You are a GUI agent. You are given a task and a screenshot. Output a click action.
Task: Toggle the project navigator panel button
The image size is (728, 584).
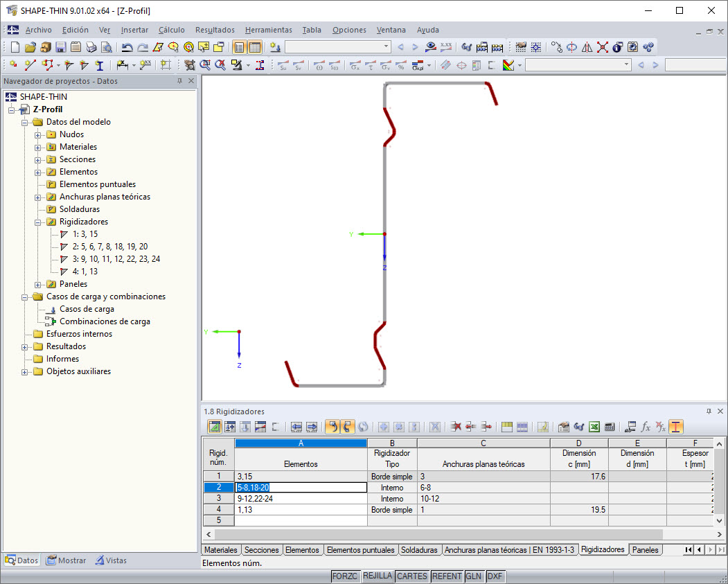point(239,47)
